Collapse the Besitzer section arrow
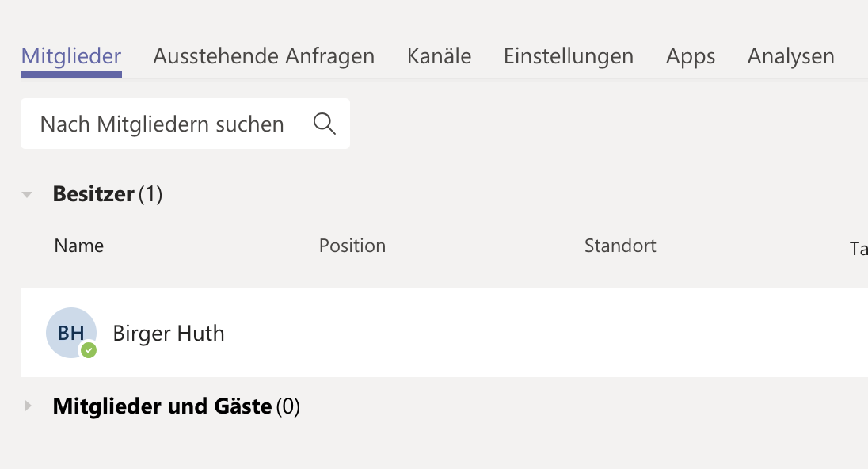Viewport: 868px width, 469px height. point(27,194)
